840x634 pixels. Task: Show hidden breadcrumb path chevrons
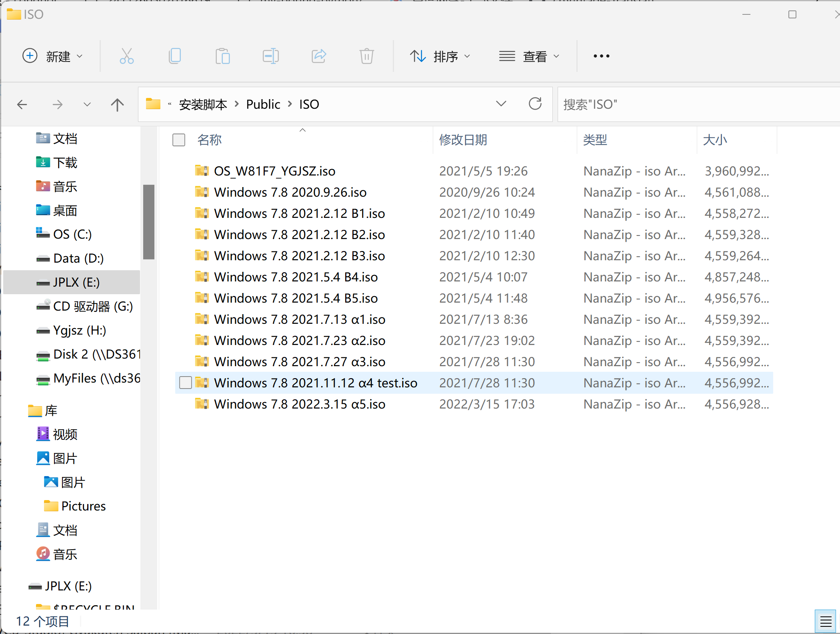coord(170,104)
